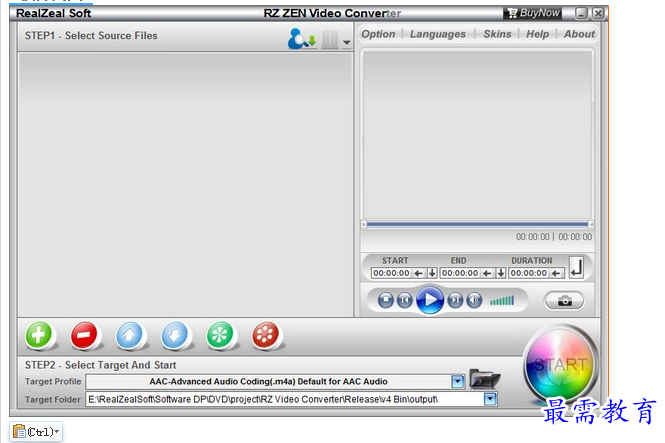This screenshot has height=443, width=665.
Task: Open Target Folder dropdown arrow
Action: [x=490, y=399]
